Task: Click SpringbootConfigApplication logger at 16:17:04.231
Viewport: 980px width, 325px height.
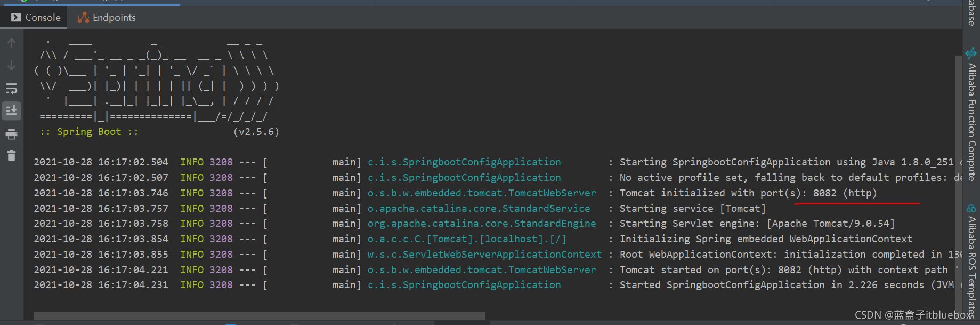Action: click(464, 285)
